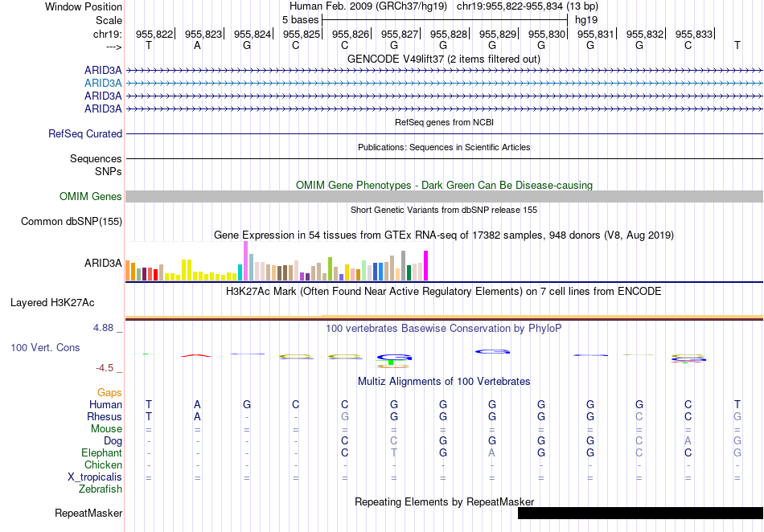Click the OMIM Genes track label

(x=91, y=197)
